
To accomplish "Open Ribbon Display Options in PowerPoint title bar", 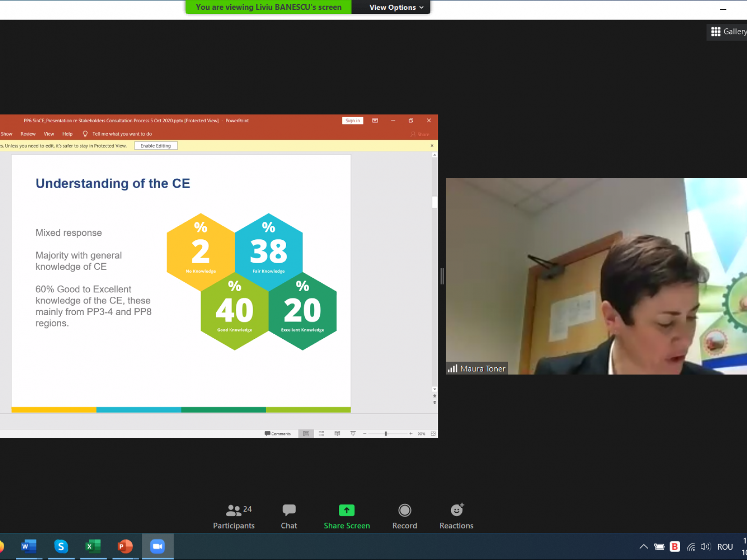I will pyautogui.click(x=375, y=120).
